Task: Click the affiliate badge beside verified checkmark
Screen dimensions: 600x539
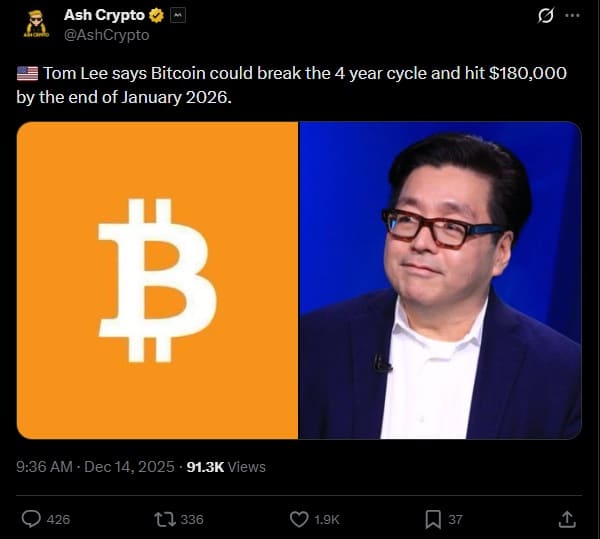Action: tap(178, 16)
